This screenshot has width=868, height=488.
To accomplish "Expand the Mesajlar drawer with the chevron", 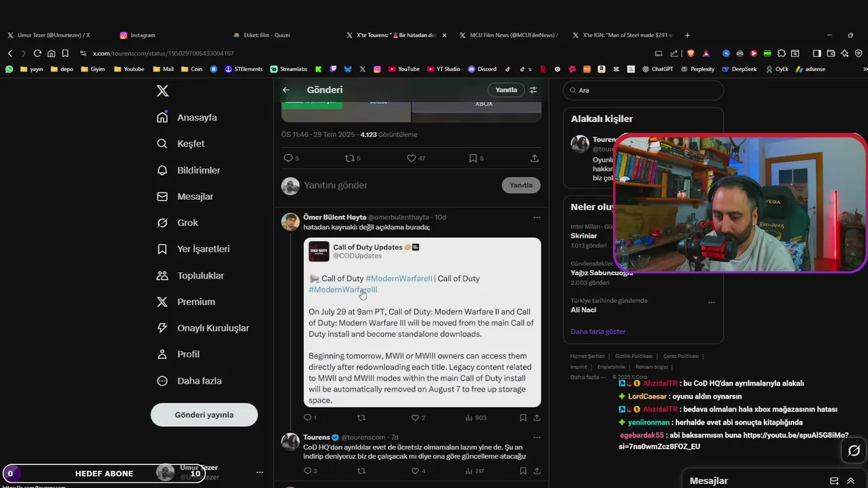I will [850, 481].
